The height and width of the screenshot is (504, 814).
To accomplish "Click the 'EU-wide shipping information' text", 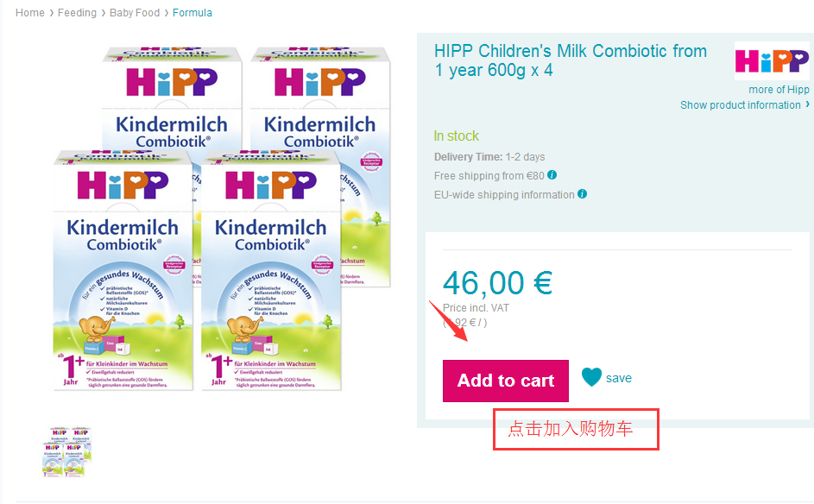I will [504, 195].
